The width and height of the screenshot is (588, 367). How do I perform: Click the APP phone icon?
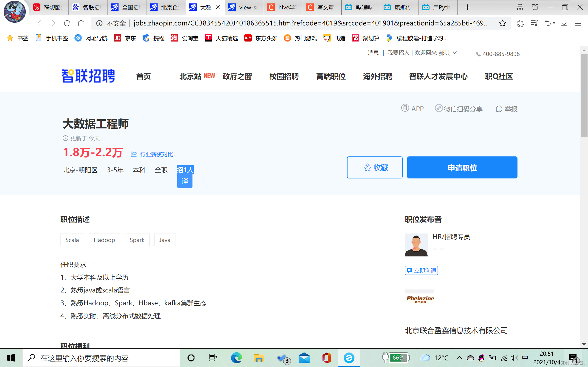405,108
